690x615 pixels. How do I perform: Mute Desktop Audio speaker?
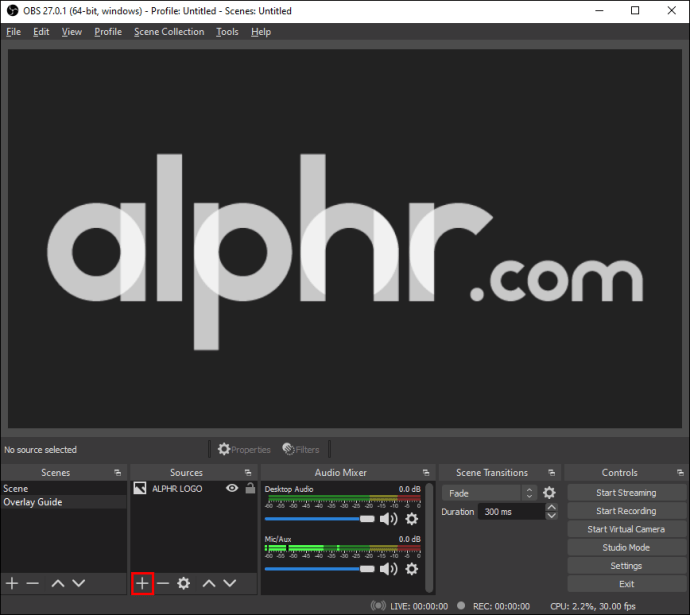click(389, 519)
